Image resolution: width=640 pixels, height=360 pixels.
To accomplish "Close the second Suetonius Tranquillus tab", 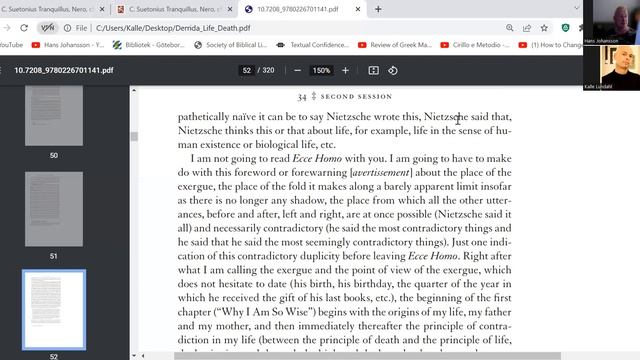I will (x=230, y=9).
